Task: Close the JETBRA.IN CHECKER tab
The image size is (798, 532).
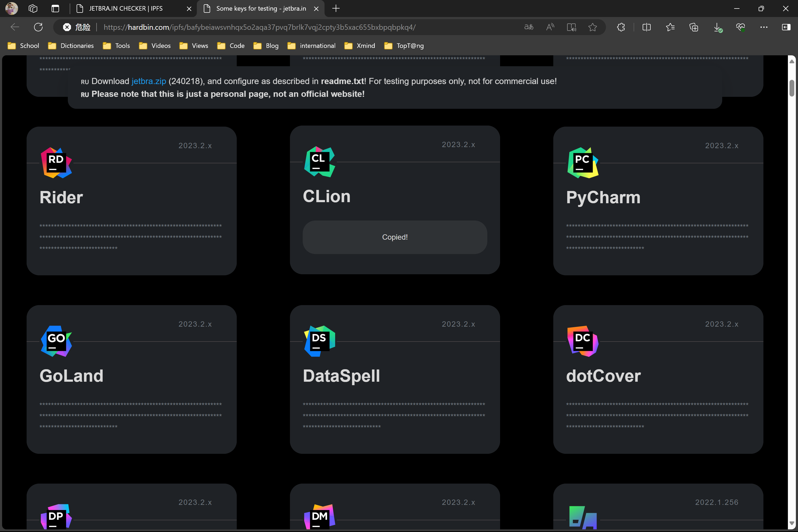Action: 189,9
